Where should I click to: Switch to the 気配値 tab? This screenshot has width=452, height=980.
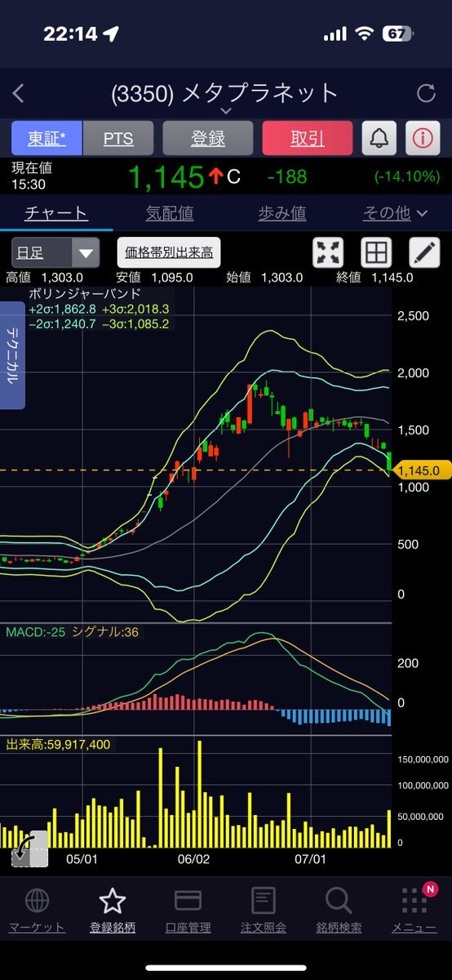pyautogui.click(x=169, y=213)
